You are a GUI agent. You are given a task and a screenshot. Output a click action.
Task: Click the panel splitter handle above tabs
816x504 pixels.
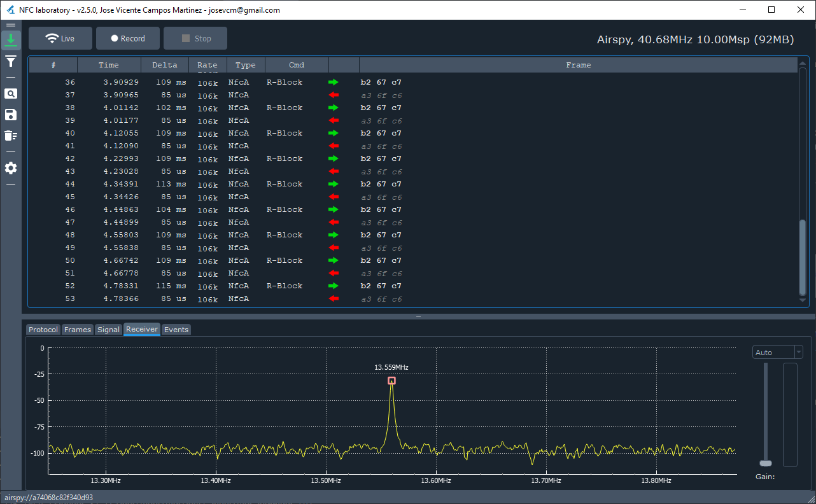coord(418,316)
